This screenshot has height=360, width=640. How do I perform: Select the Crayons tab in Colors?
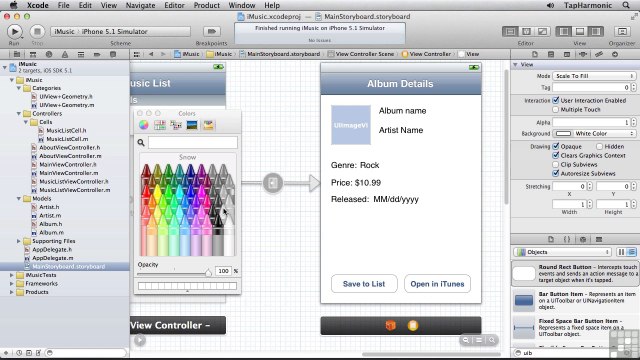click(208, 125)
